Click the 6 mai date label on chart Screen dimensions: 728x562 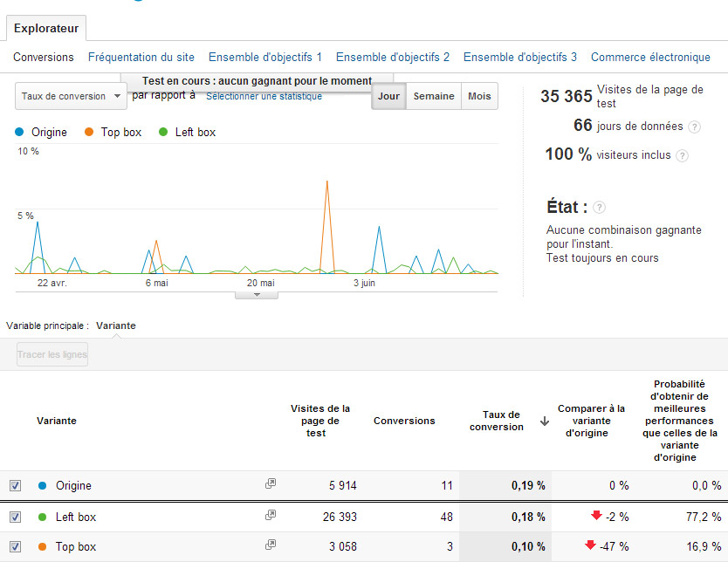tap(156, 283)
